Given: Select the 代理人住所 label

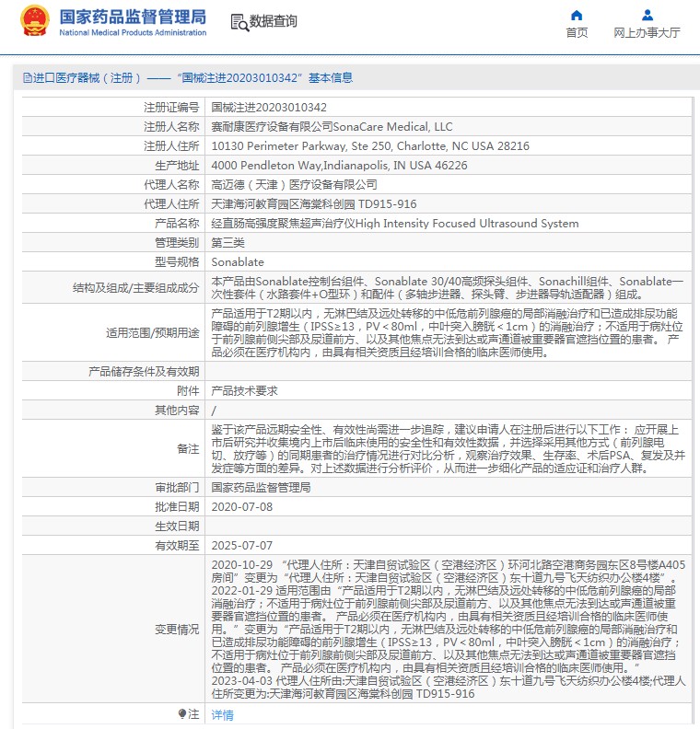Looking at the screenshot, I should click(x=171, y=204).
